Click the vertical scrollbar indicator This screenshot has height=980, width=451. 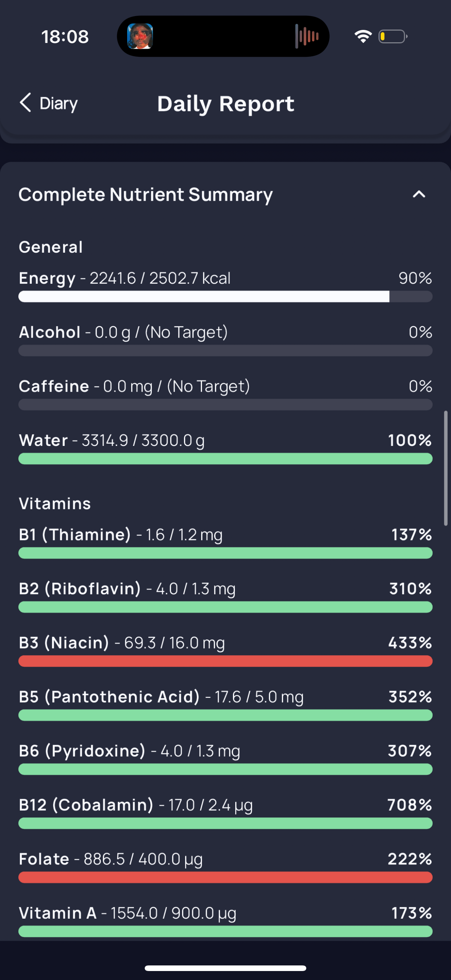tap(446, 468)
